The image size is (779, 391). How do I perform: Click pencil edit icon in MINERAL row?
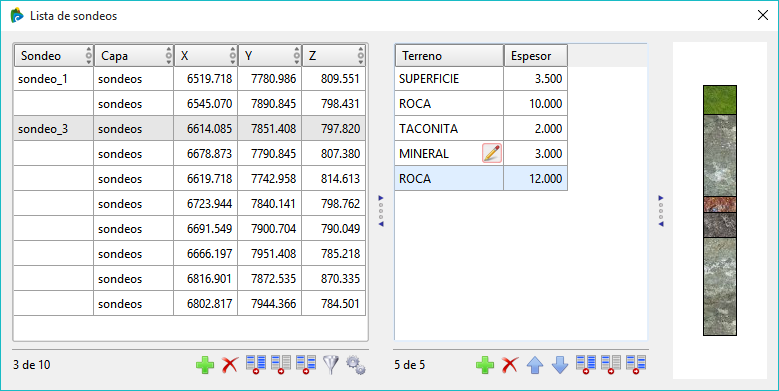[492, 154]
